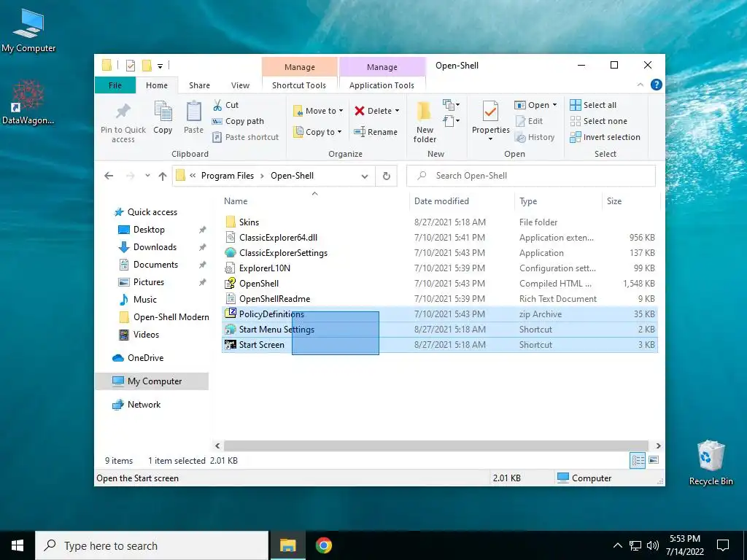
Task: Open the Application Tools tab
Action: tap(382, 85)
